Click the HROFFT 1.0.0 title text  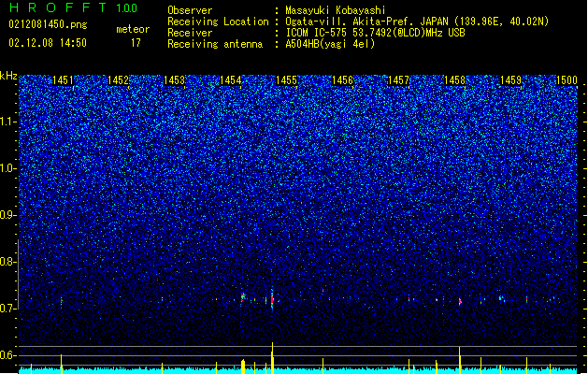73,7
